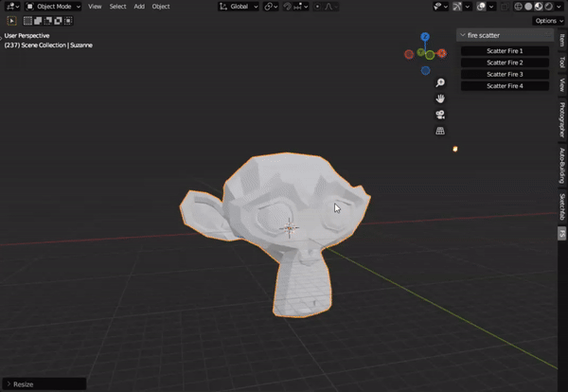Click Scatter Fire 2 button
This screenshot has width=568, height=392.
tap(505, 62)
